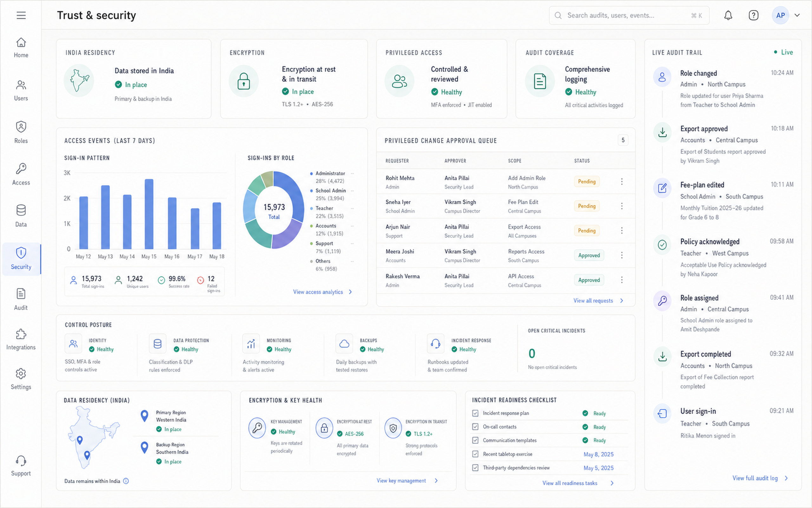
Task: Open Users section in sidebar
Action: (x=21, y=91)
